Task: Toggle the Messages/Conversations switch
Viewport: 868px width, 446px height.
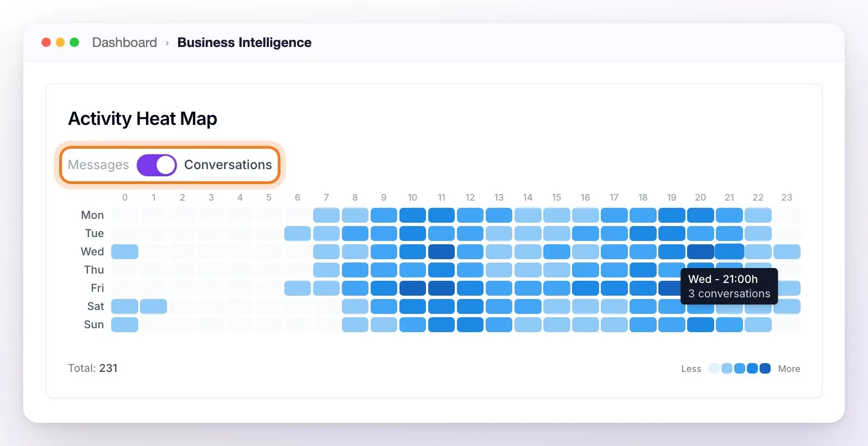Action: 157,165
